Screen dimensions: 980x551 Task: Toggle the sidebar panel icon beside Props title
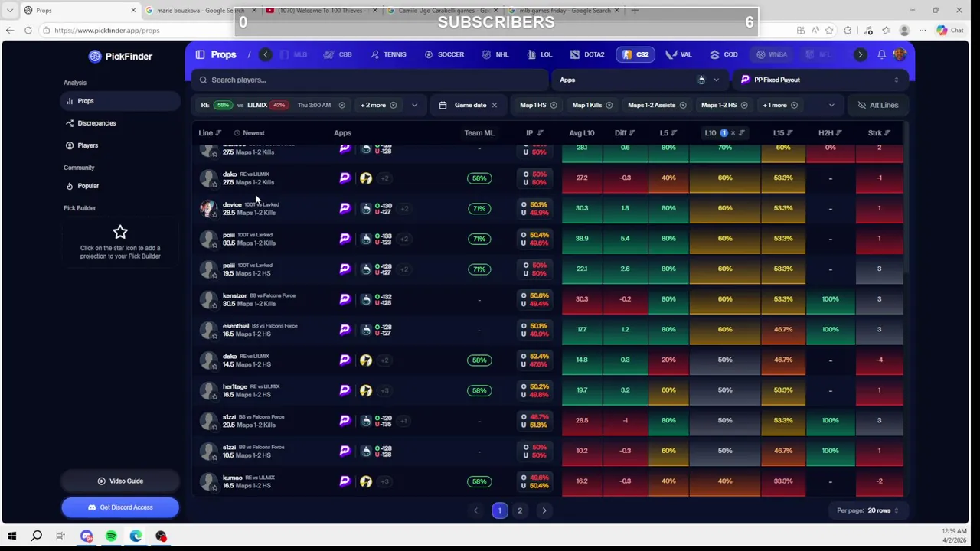click(200, 54)
